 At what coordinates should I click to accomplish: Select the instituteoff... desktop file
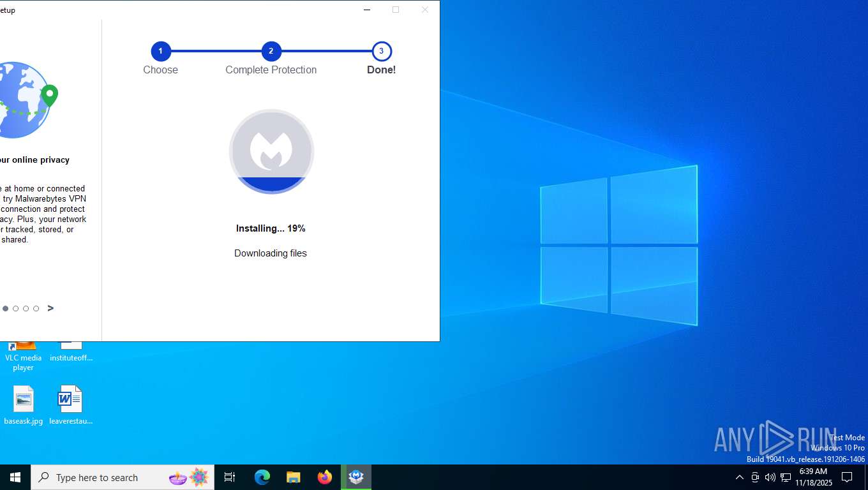pyautogui.click(x=71, y=353)
